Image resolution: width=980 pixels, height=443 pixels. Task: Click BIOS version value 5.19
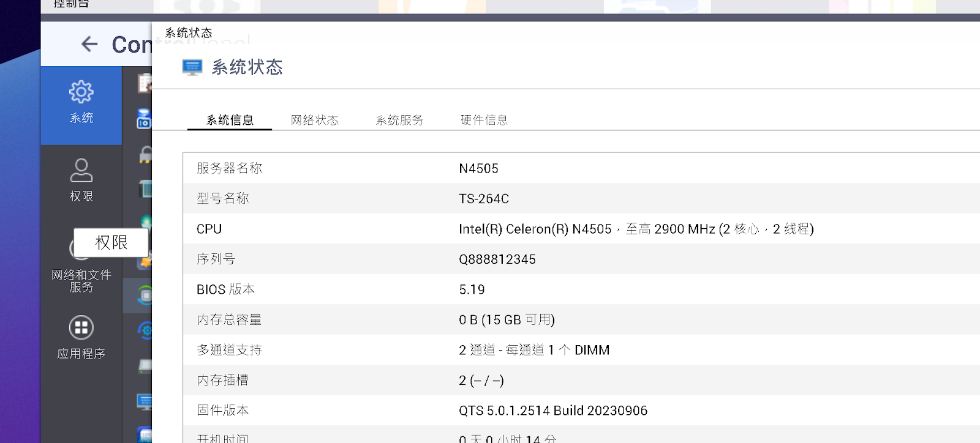point(472,289)
